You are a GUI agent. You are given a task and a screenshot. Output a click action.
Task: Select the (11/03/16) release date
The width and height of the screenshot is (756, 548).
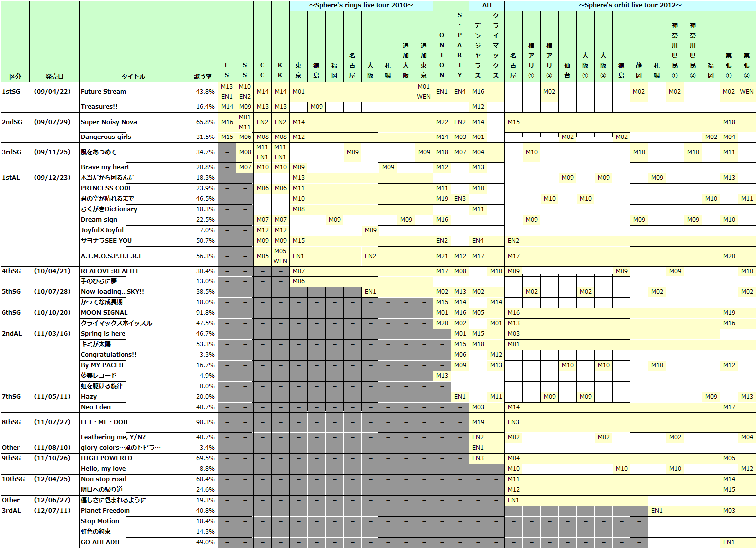point(52,334)
